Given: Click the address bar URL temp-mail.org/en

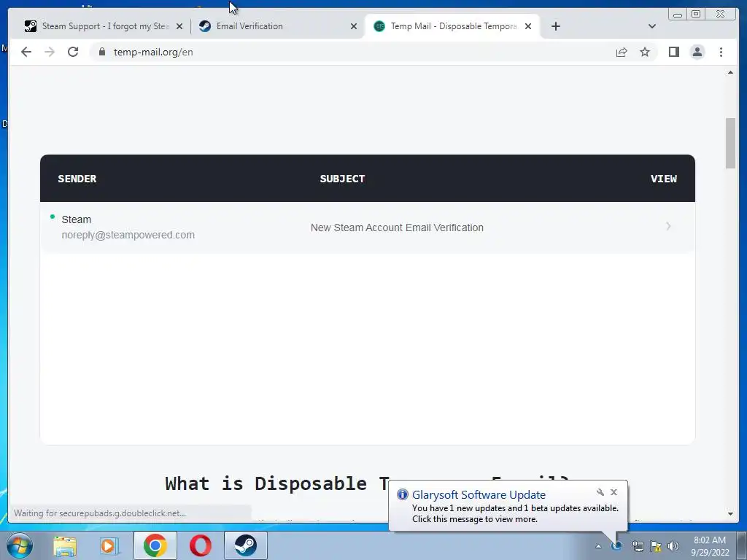Looking at the screenshot, I should coord(153,52).
